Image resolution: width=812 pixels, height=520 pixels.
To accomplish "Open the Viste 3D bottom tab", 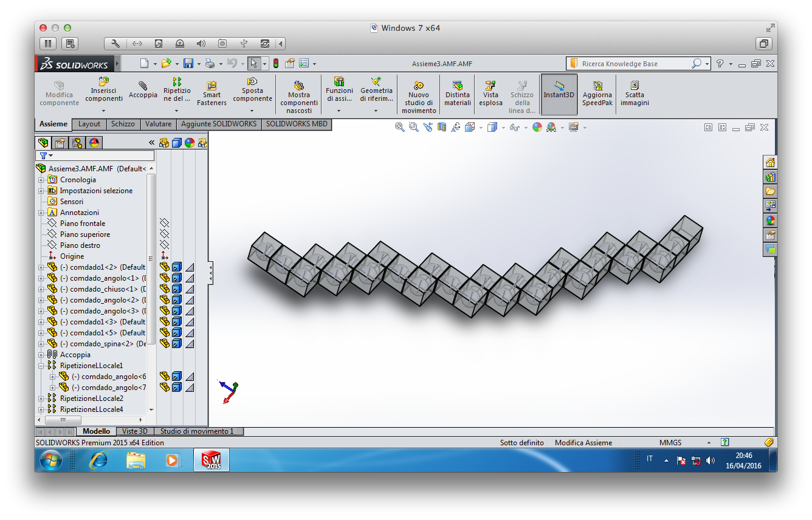I will coord(134,431).
